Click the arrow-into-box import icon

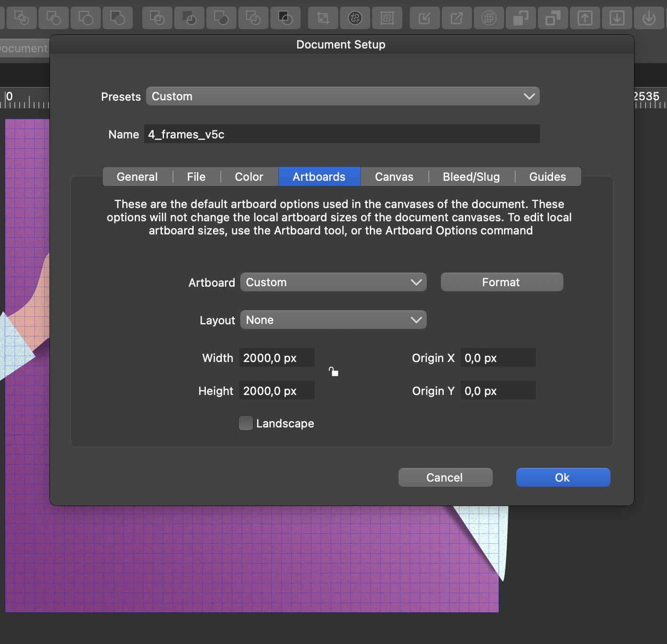pos(425,18)
